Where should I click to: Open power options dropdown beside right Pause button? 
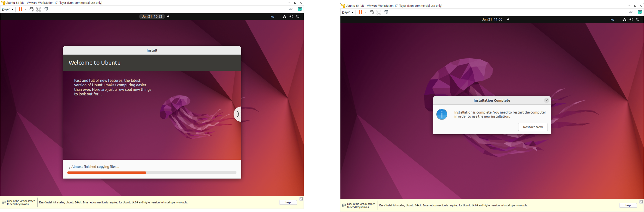(x=366, y=12)
